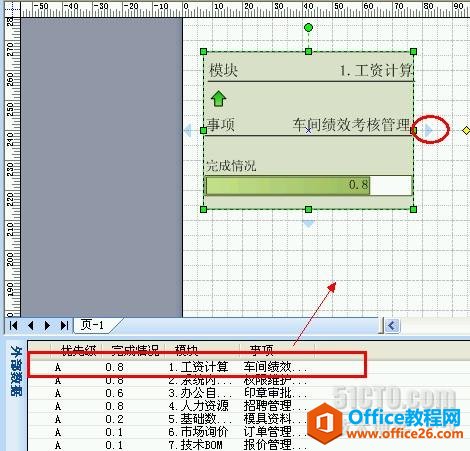
Task: Click the green rotation handle above shape
Action: click(308, 27)
